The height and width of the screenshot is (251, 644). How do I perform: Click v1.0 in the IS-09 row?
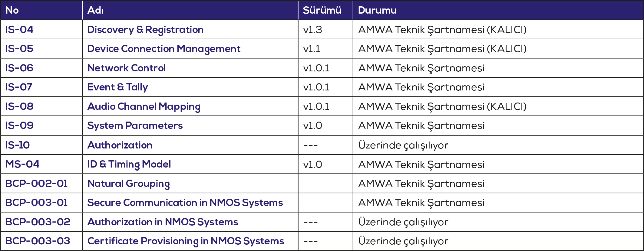pos(312,125)
